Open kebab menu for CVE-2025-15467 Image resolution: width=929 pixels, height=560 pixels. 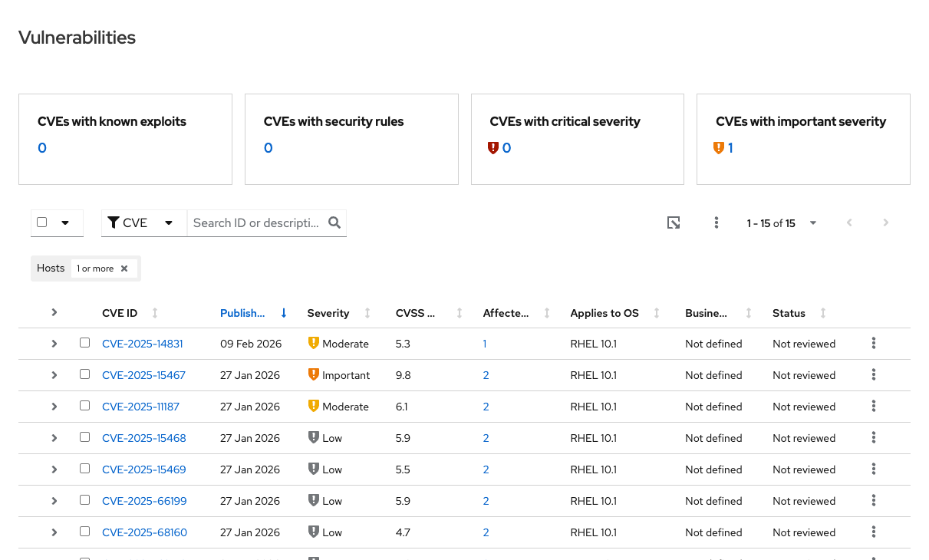(x=874, y=375)
